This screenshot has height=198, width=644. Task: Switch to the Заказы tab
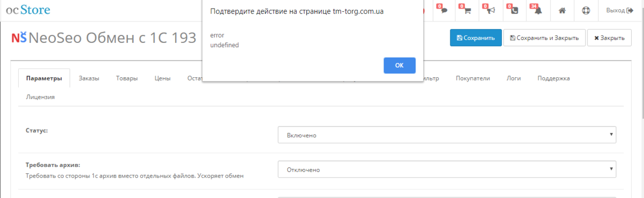coord(89,78)
